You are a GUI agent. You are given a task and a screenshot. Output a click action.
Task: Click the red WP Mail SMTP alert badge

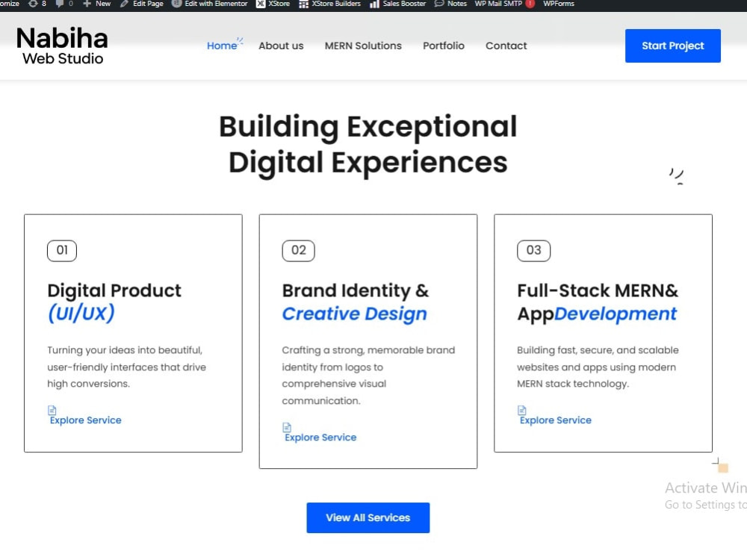[530, 4]
